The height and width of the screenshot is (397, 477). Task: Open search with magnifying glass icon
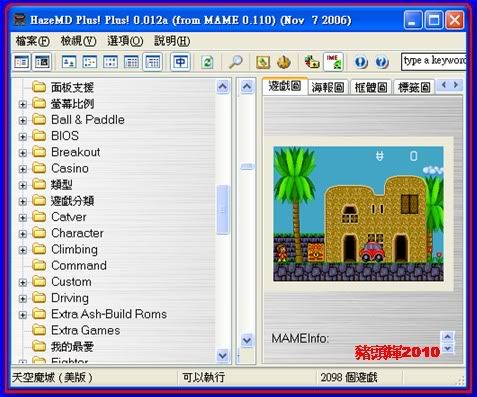[235, 62]
